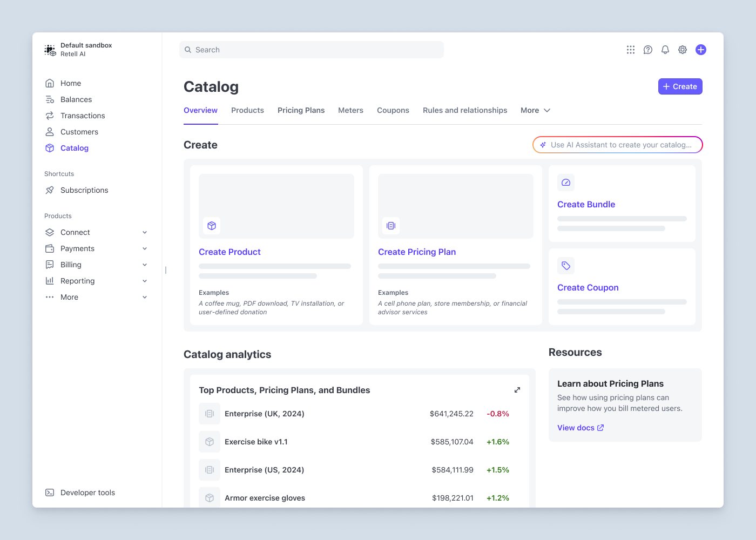Click the Create Bundle gauge icon
This screenshot has width=756, height=540.
tap(566, 183)
